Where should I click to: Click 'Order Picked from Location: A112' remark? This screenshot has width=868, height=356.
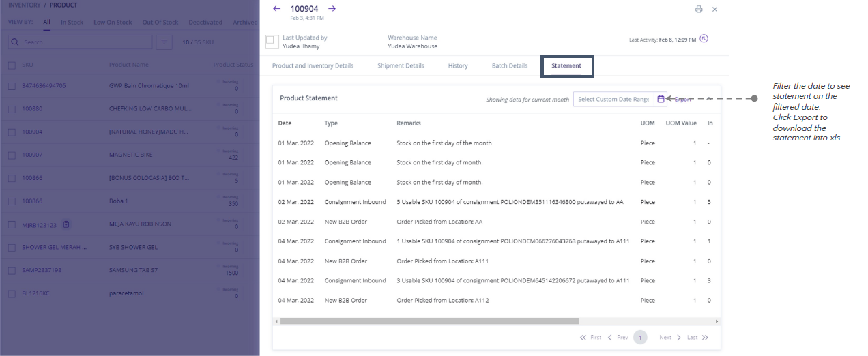click(x=443, y=300)
